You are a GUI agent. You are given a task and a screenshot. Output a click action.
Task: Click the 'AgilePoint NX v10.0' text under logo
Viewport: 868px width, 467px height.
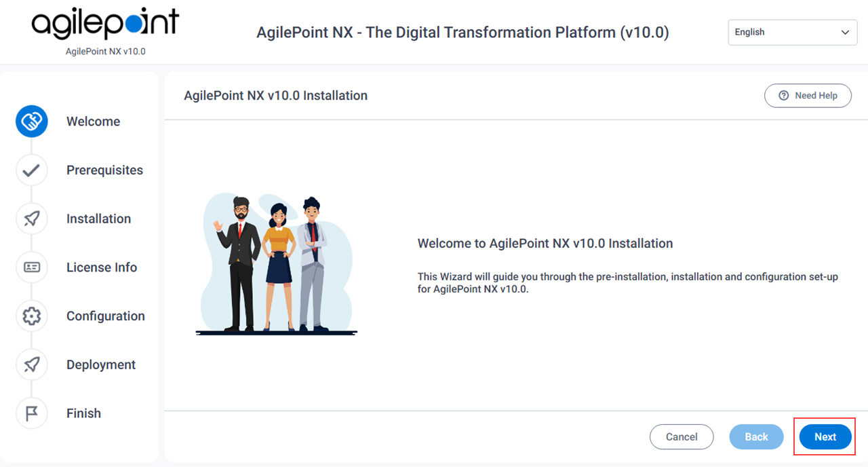pyautogui.click(x=105, y=52)
